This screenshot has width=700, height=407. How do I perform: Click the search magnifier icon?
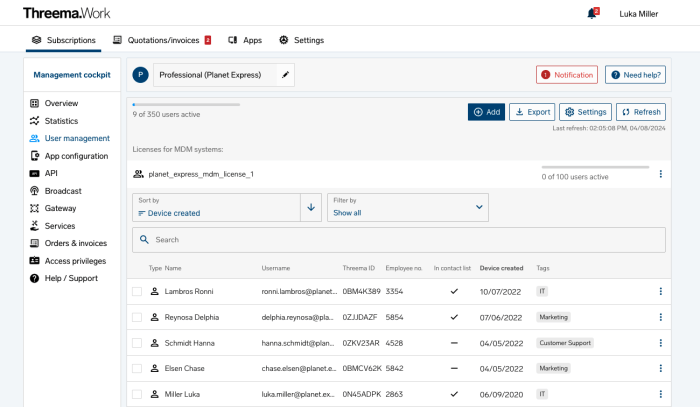click(144, 240)
